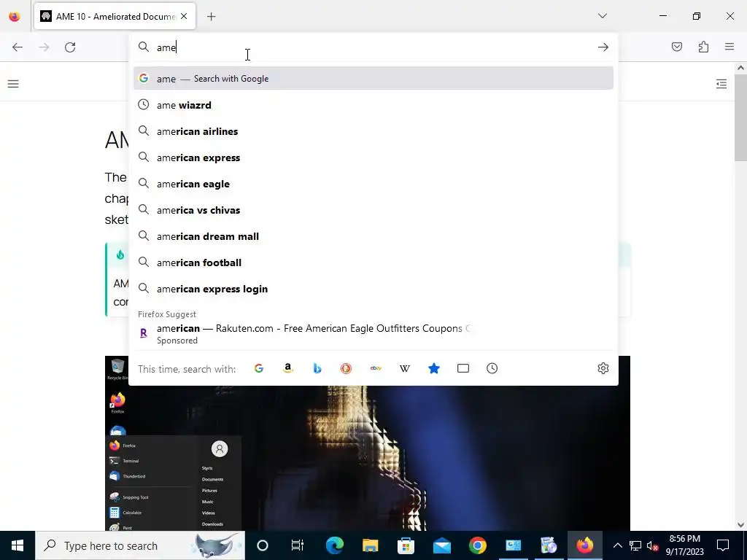Open sponsored Rakuten.com suggestion
The image size is (747, 560).
pyautogui.click(x=373, y=334)
